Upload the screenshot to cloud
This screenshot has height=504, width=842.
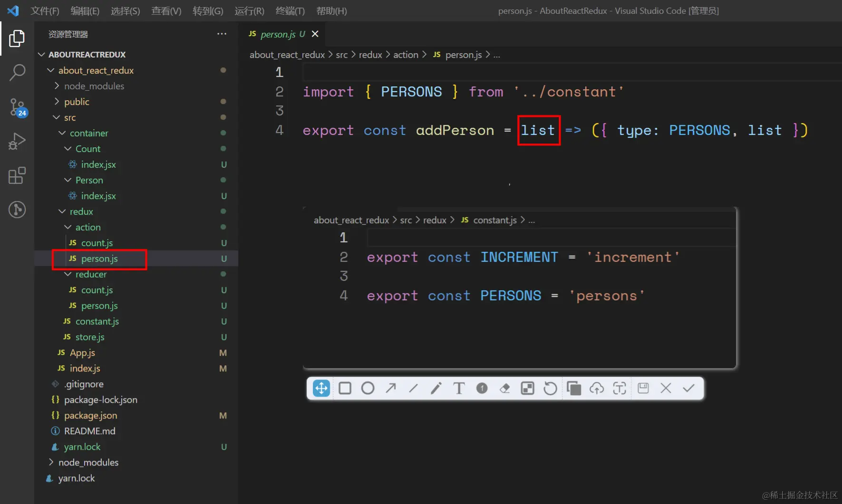597,388
